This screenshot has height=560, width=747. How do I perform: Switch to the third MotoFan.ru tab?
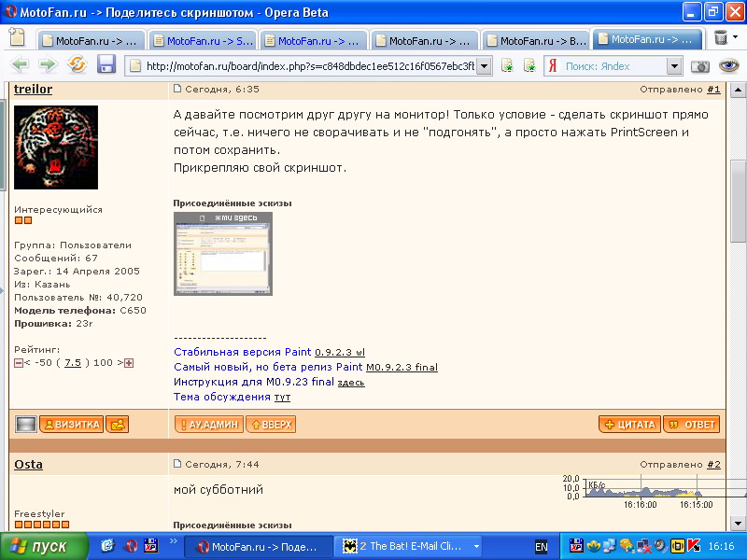(x=314, y=40)
